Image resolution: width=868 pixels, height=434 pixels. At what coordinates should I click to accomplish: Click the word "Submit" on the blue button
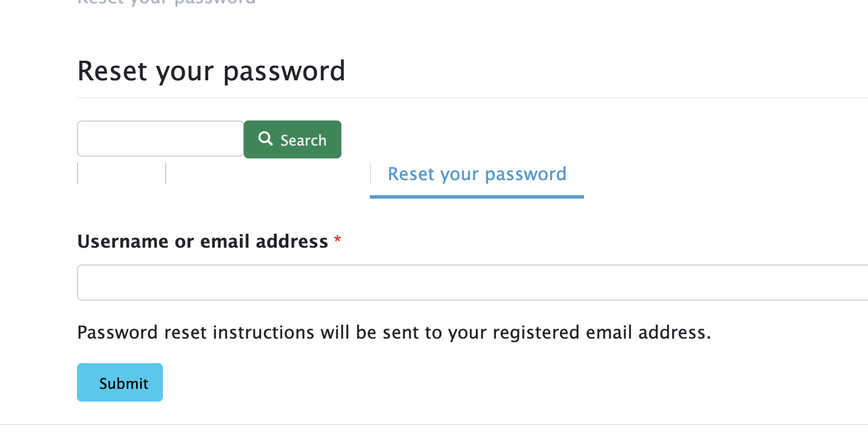(x=124, y=383)
